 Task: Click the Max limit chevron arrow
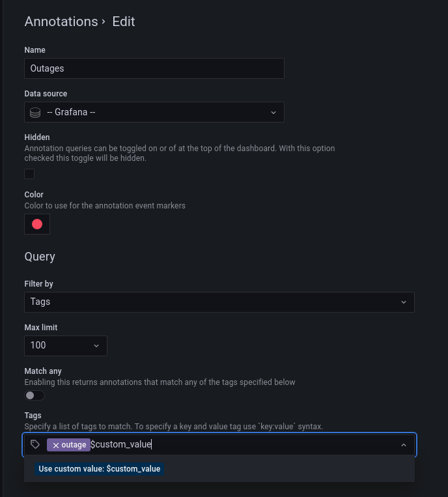[96, 346]
